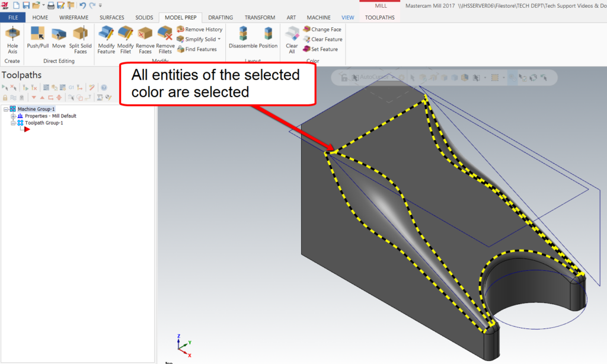Click Modify Fillet
The width and height of the screenshot is (607, 364).
coord(126,40)
